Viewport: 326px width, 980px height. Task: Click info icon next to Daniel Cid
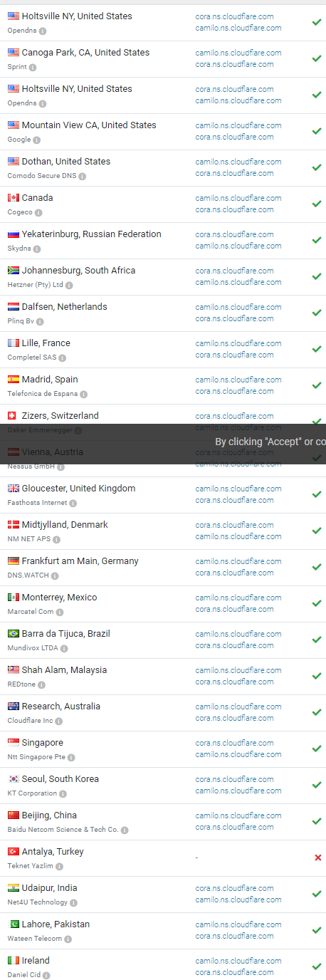(x=44, y=976)
